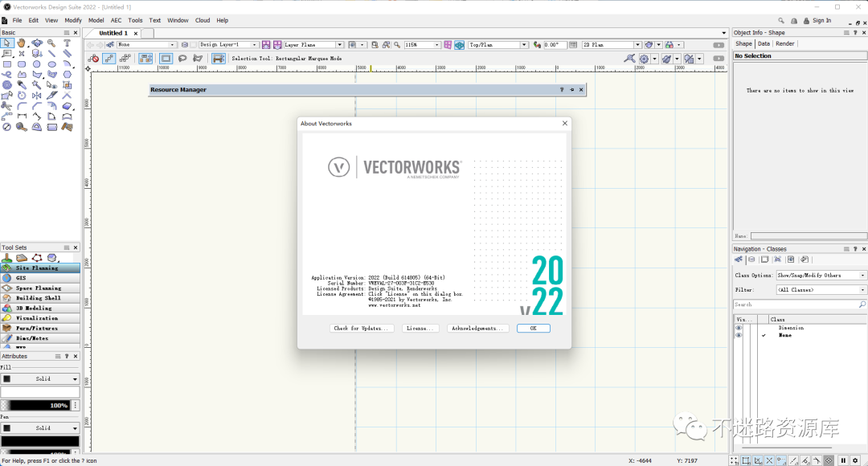The width and height of the screenshot is (868, 466).
Task: Open the Sheet Layers tab in Navigation
Action: [764, 260]
